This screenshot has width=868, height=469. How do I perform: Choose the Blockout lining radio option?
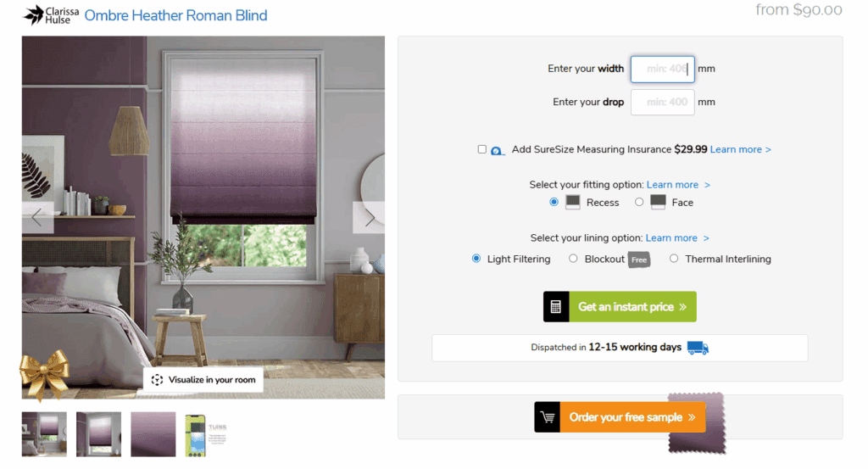pyautogui.click(x=574, y=259)
